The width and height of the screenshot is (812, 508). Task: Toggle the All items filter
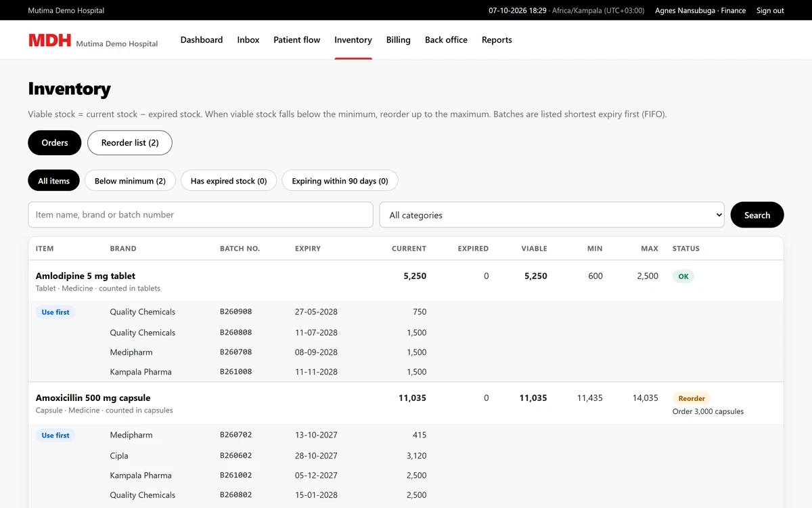coord(54,181)
